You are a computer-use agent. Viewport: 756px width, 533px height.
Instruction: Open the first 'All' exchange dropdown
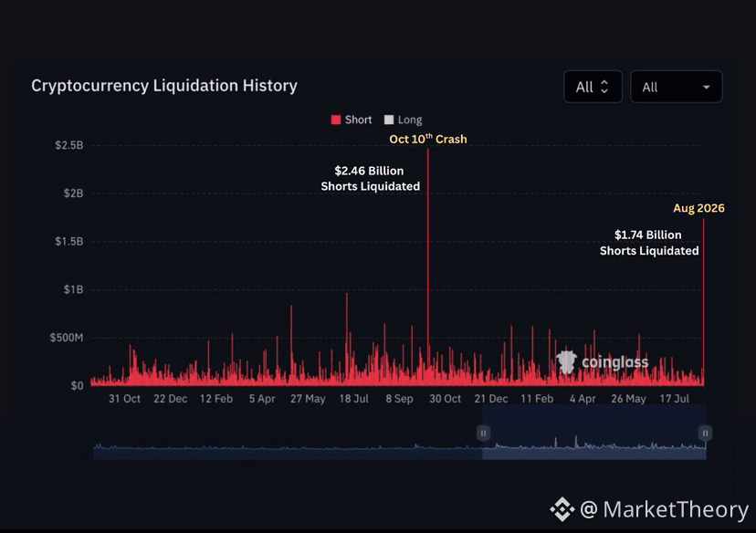593,87
